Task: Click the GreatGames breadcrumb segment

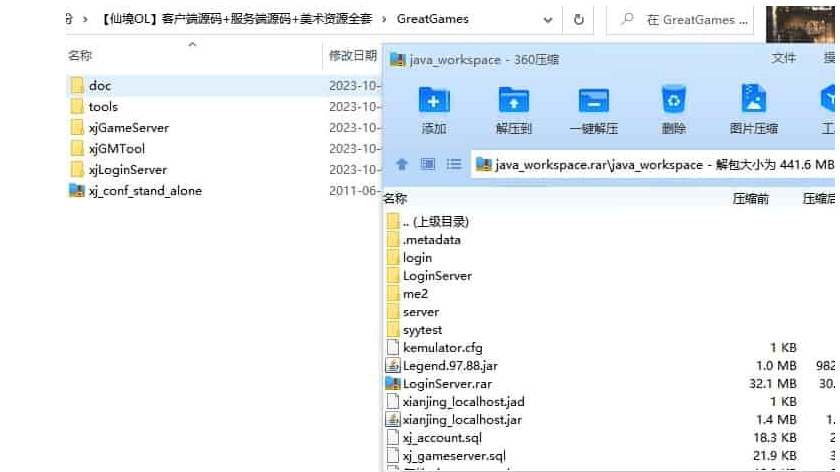Action: click(x=432, y=19)
